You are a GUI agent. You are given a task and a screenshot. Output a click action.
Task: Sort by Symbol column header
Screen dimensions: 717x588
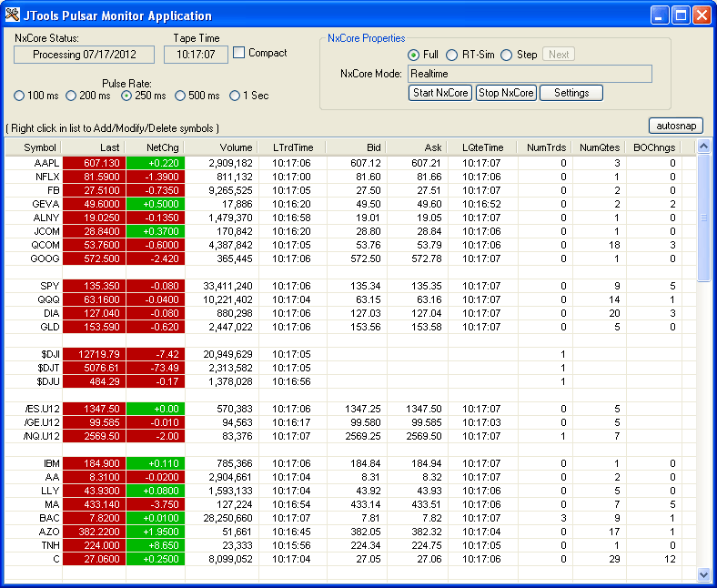pos(34,147)
